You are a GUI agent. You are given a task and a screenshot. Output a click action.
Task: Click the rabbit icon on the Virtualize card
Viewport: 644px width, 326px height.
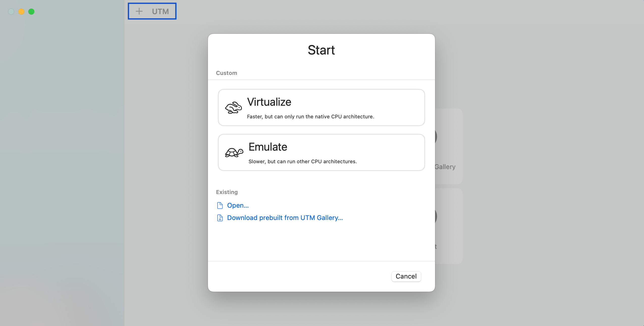coord(233,108)
